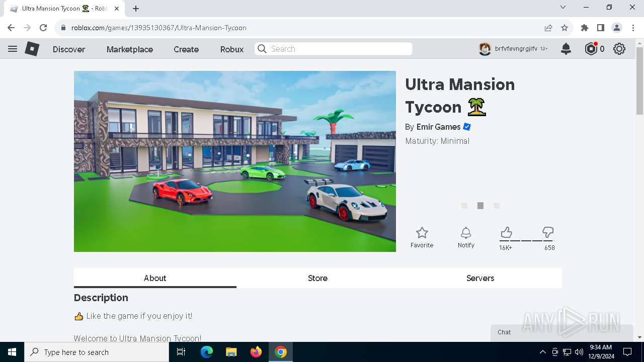The width and height of the screenshot is (644, 362).
Task: Go back in browser history
Action: [x=11, y=28]
